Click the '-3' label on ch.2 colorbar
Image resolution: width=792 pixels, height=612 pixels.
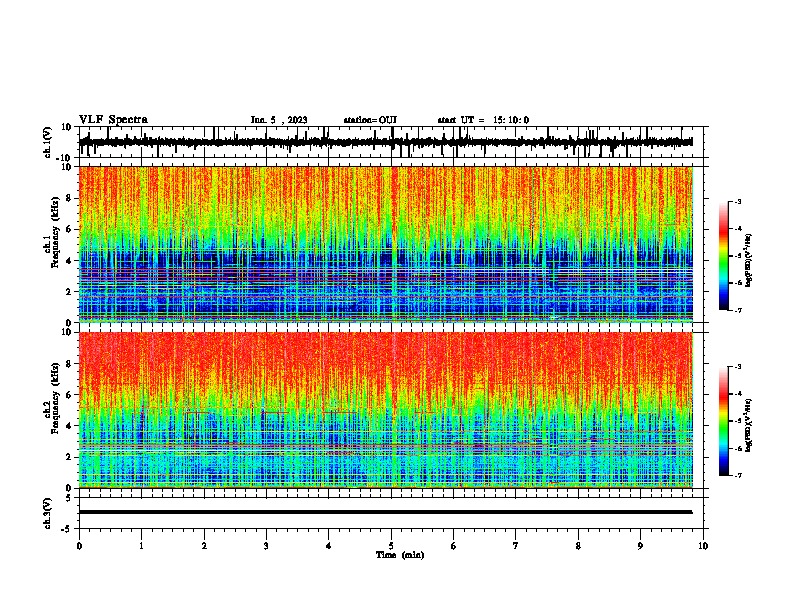point(737,367)
